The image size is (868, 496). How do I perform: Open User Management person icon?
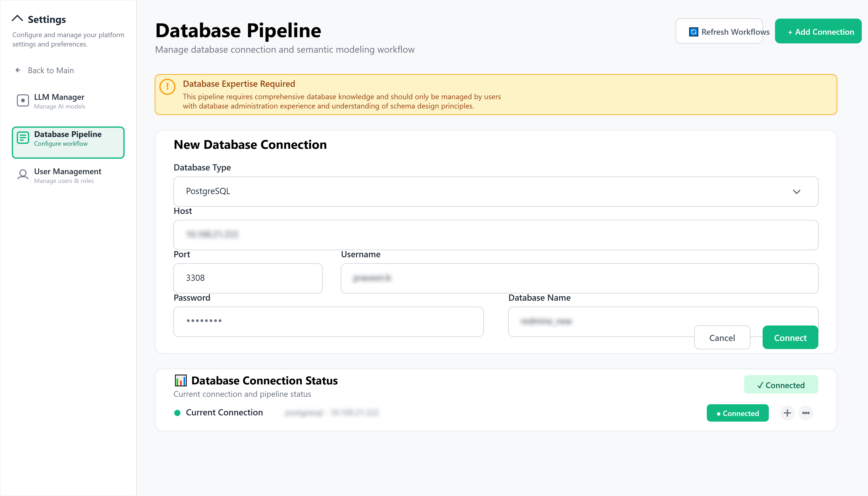(23, 175)
